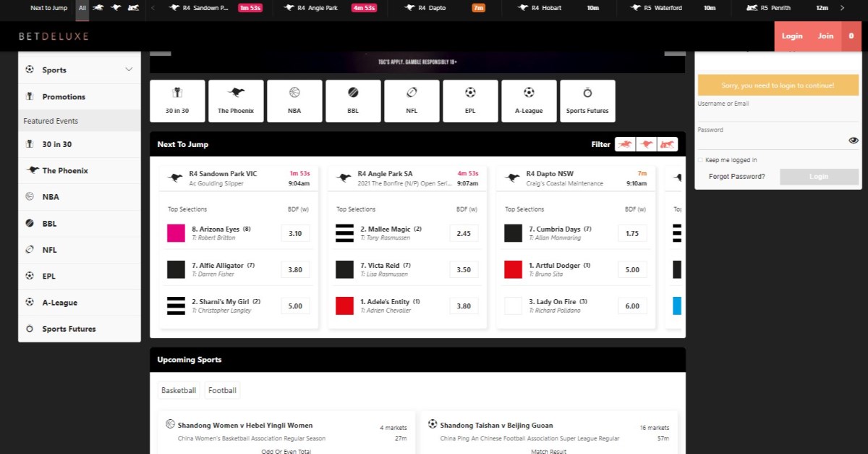Filter top bar by thoroughbred racing icon
This screenshot has height=454, width=868.
tap(98, 8)
